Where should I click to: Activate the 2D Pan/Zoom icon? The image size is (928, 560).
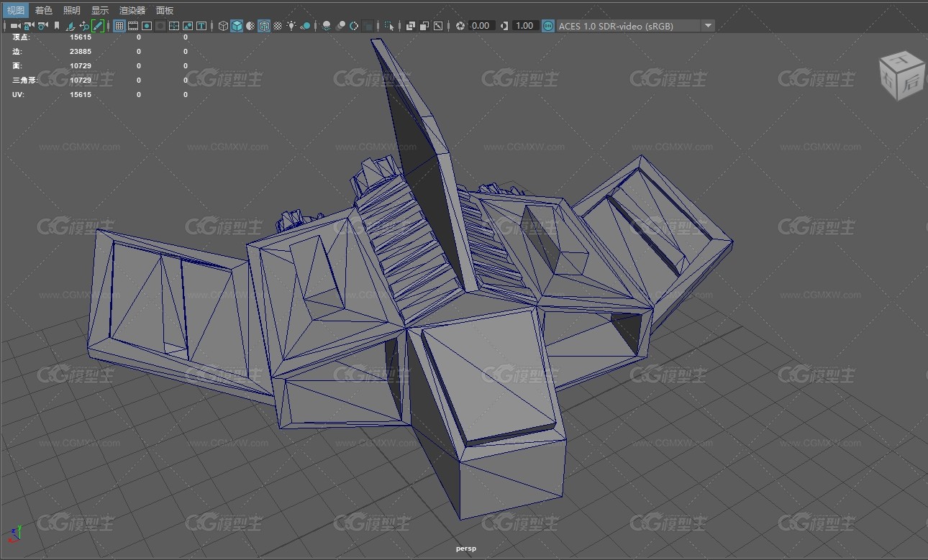(x=84, y=26)
